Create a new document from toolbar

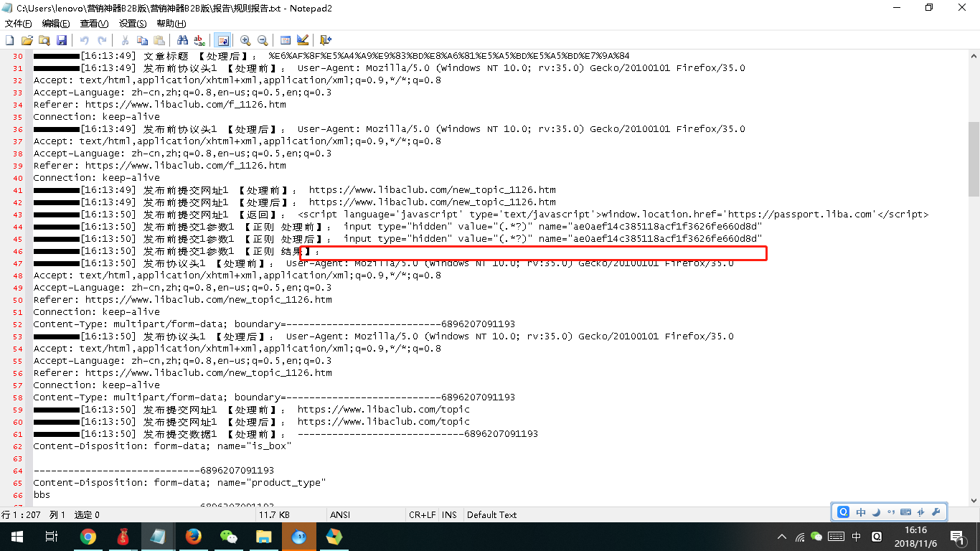9,40
